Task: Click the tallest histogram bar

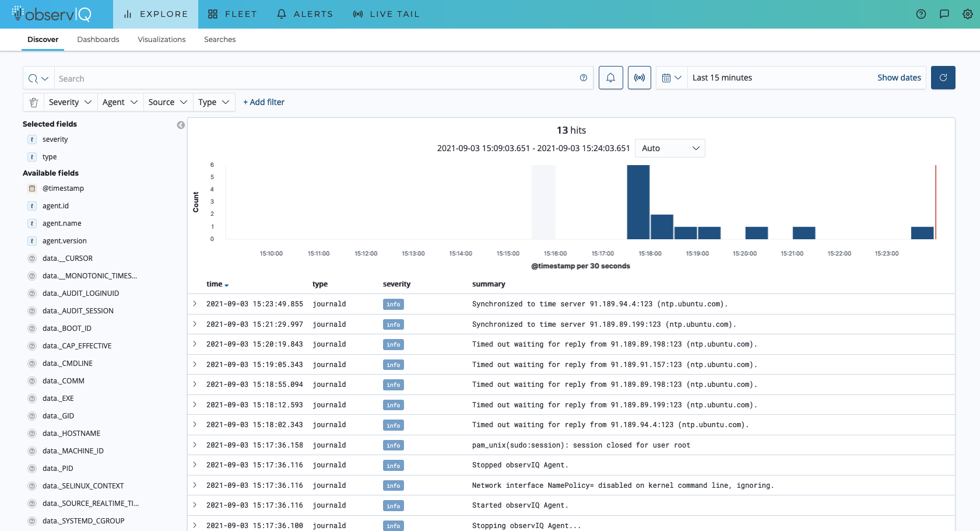Action: [638, 202]
